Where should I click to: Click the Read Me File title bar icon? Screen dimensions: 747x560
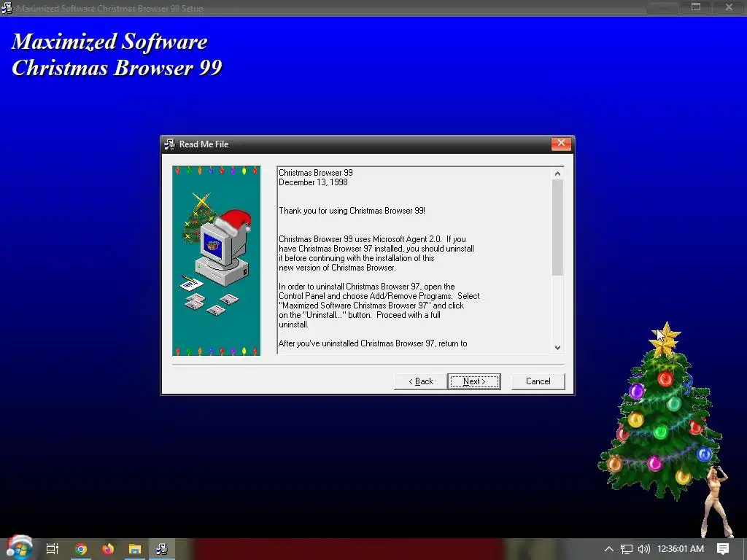[x=169, y=144]
